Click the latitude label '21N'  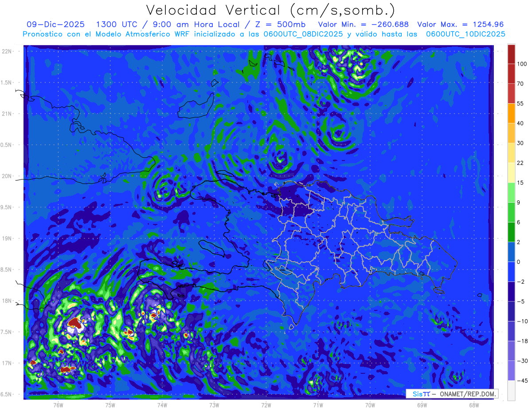pyautogui.click(x=8, y=114)
